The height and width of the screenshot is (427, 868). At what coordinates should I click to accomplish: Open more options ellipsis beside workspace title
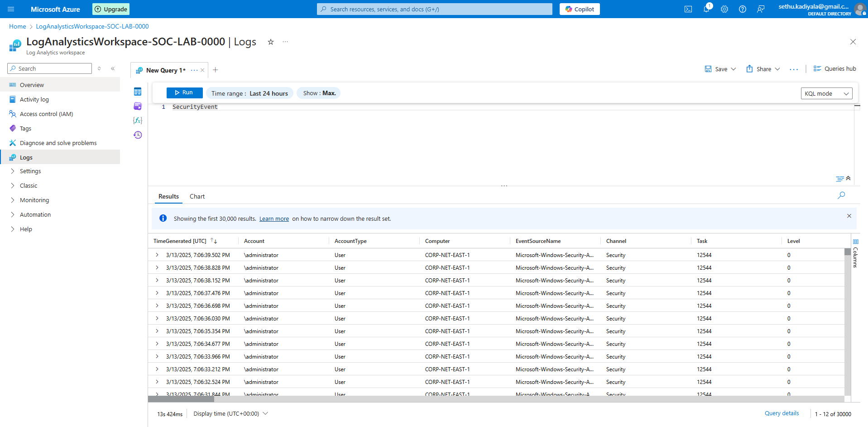coord(285,42)
